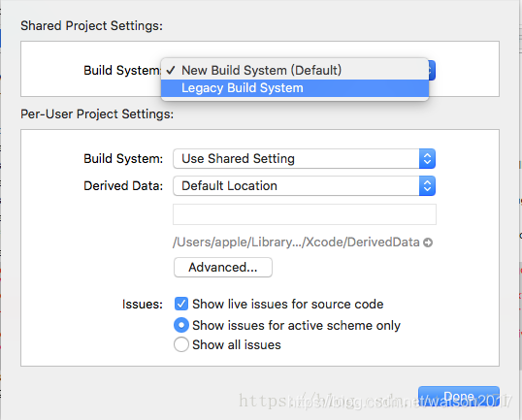Click the checkmark beside New Build System

click(171, 70)
